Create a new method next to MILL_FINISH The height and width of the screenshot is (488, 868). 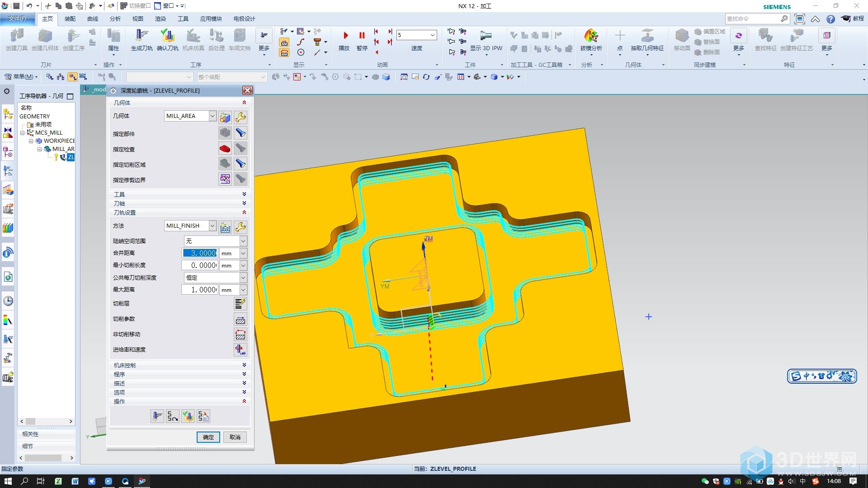click(x=225, y=227)
